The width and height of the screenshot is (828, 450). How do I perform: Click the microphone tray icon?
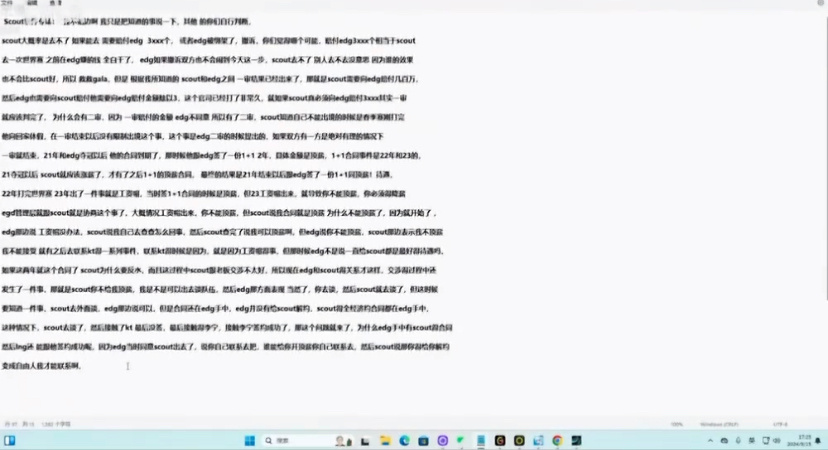(738, 440)
